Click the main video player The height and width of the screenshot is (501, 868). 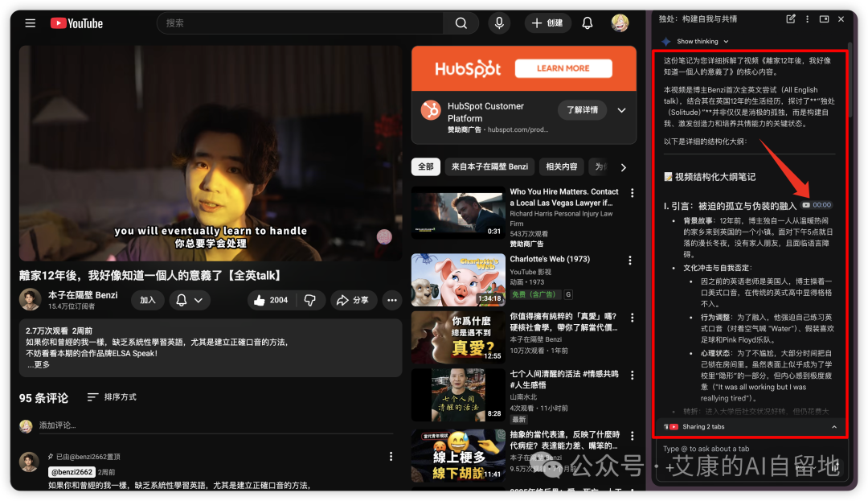211,154
